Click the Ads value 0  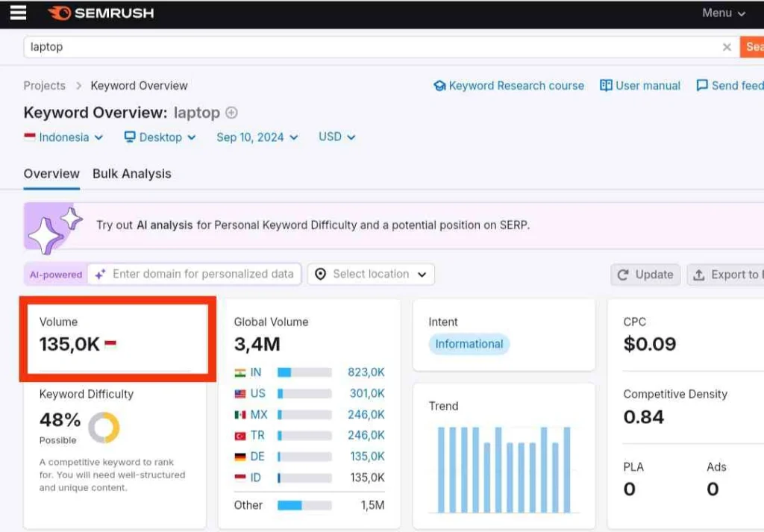pyautogui.click(x=713, y=489)
